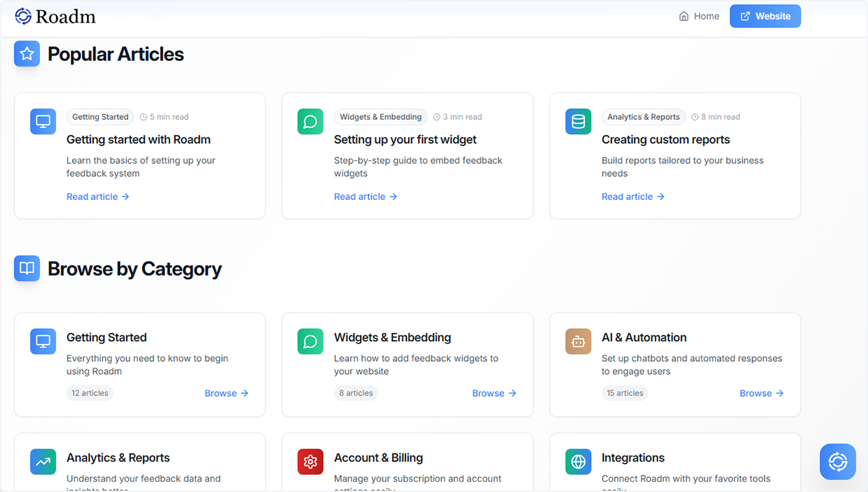Click the AI & Automation robot icon
Image resolution: width=868 pixels, height=492 pixels.
pyautogui.click(x=577, y=341)
